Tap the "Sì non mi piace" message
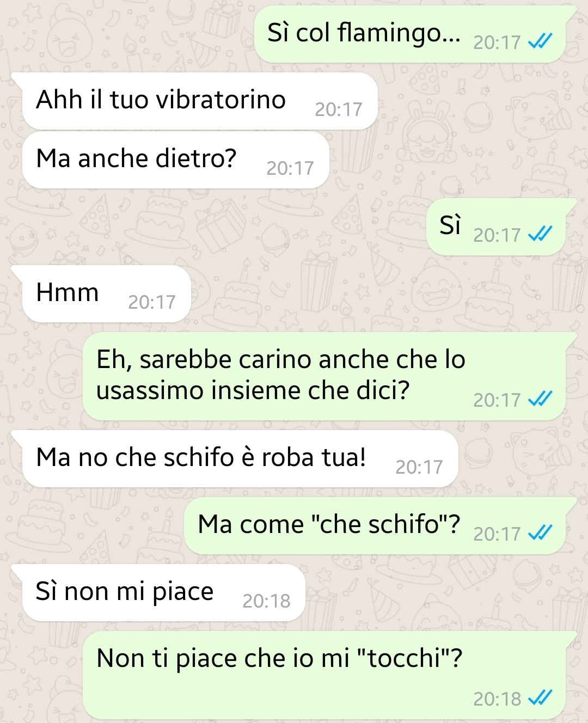Image resolution: width=588 pixels, height=723 pixels. pyautogui.click(x=163, y=593)
